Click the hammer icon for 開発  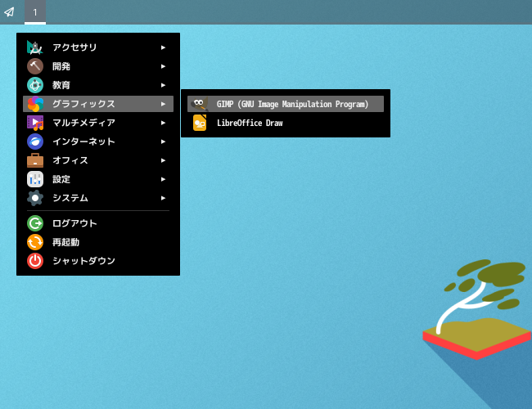pos(35,66)
